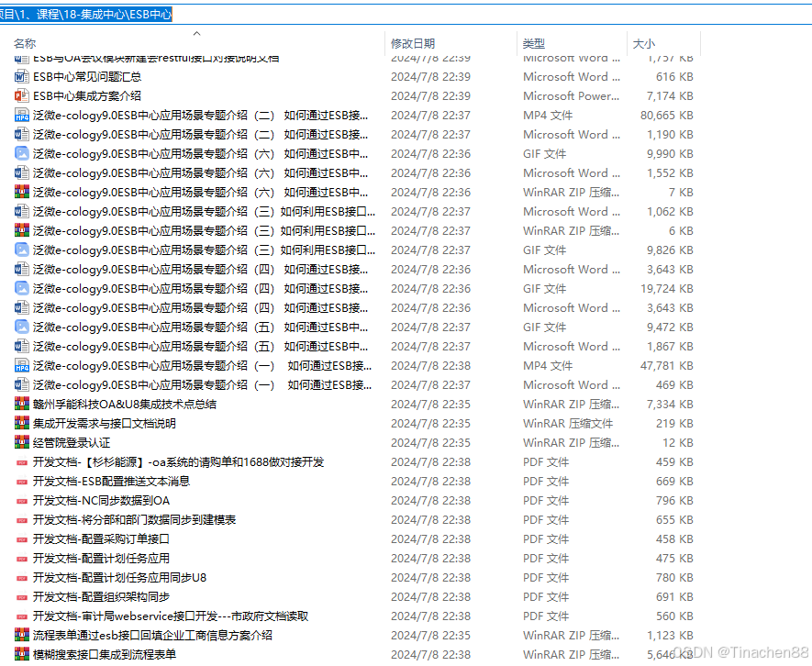Select 开发文档-配置组织架构同步 PDF file
Viewport: 812px width, 666px height.
[x=101, y=597]
